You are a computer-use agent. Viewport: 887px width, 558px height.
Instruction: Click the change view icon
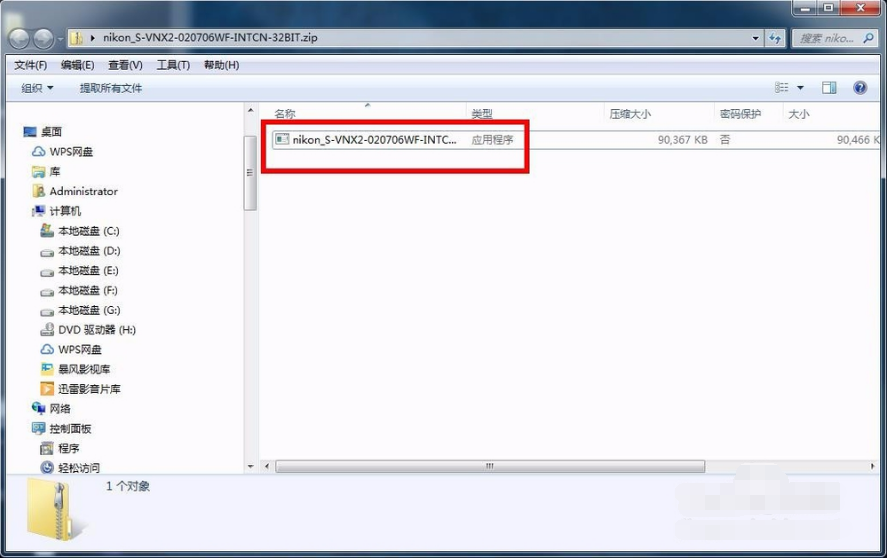[x=782, y=88]
